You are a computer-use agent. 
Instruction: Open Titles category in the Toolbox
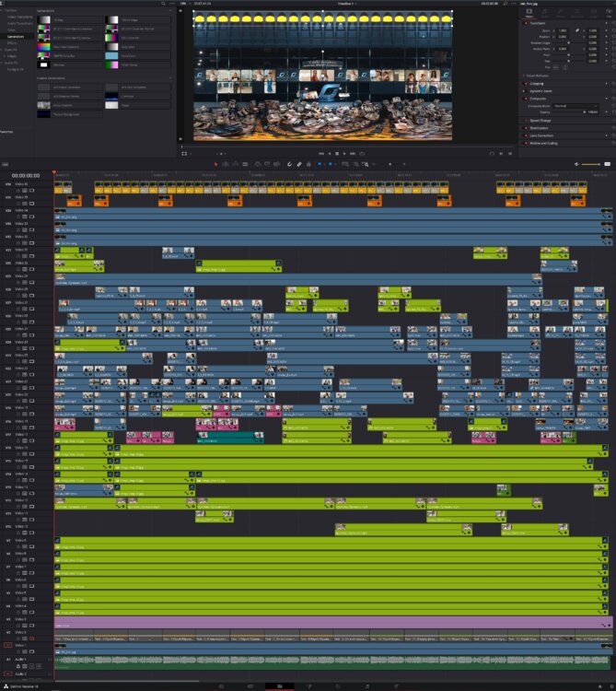(12, 29)
